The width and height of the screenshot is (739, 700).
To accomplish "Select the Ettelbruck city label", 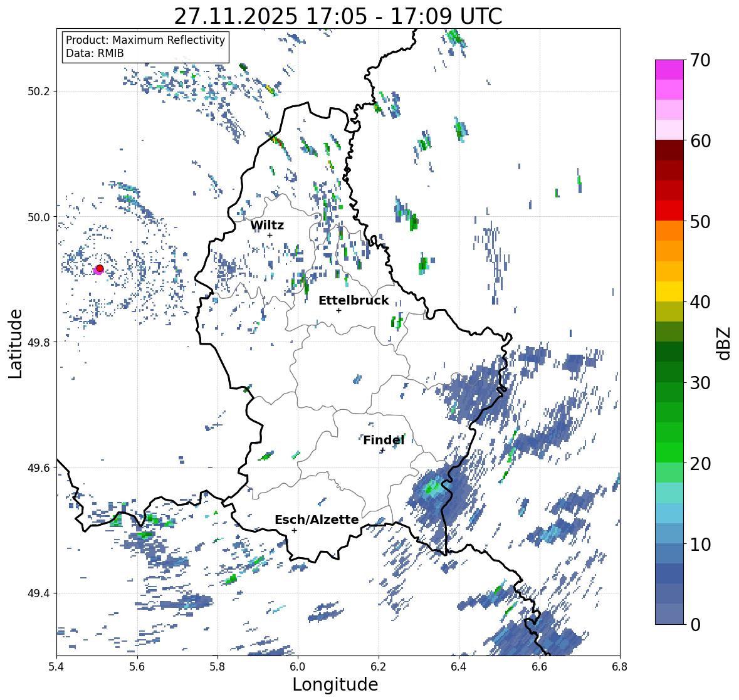I will click(354, 301).
